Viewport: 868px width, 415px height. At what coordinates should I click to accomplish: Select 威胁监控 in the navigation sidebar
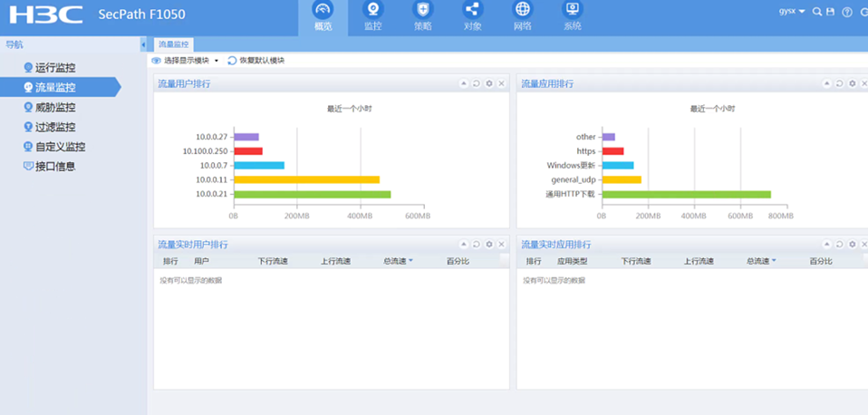[x=55, y=108]
